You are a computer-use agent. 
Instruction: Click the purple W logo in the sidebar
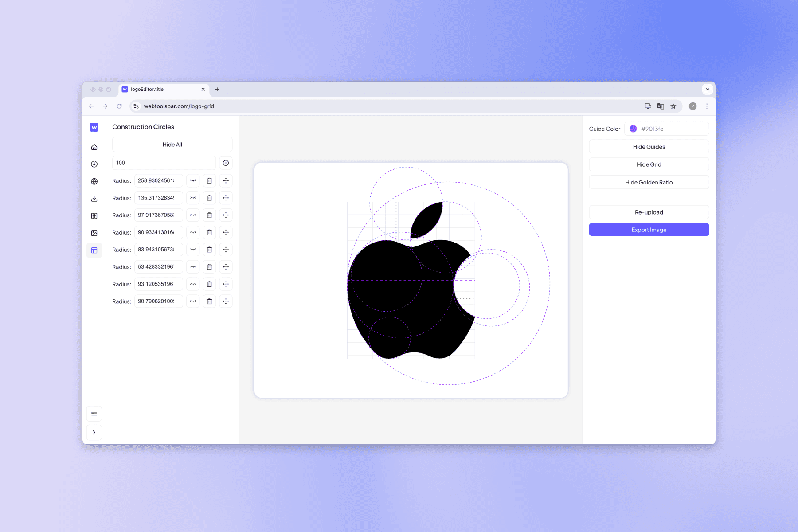pyautogui.click(x=94, y=127)
